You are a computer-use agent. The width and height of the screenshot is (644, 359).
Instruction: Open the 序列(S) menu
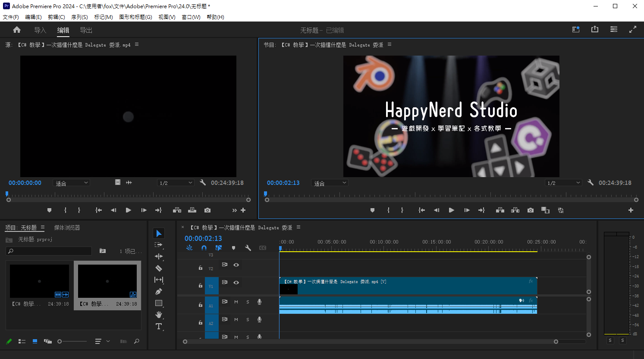click(x=79, y=17)
